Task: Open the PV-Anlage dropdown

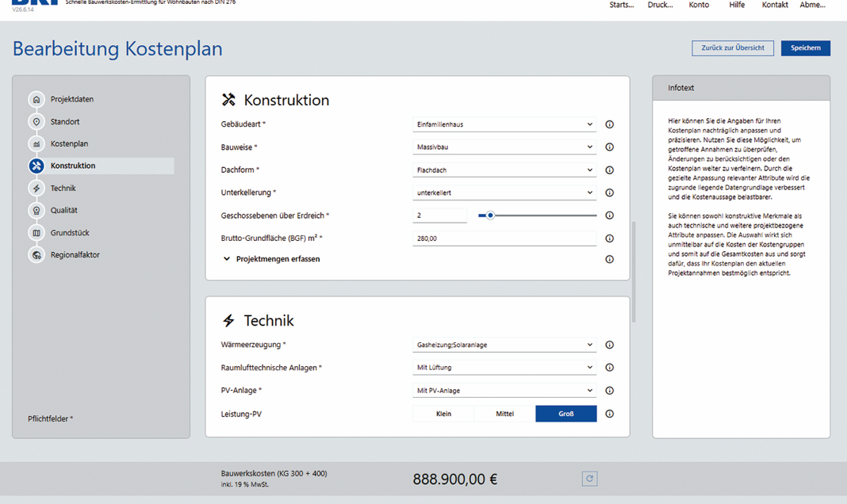Action: click(x=504, y=391)
